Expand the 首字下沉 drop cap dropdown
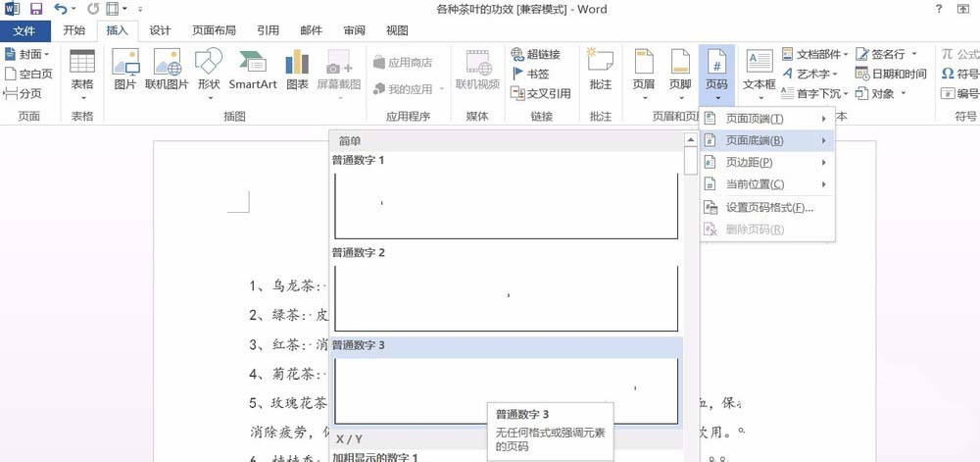The image size is (980, 462). (x=846, y=94)
